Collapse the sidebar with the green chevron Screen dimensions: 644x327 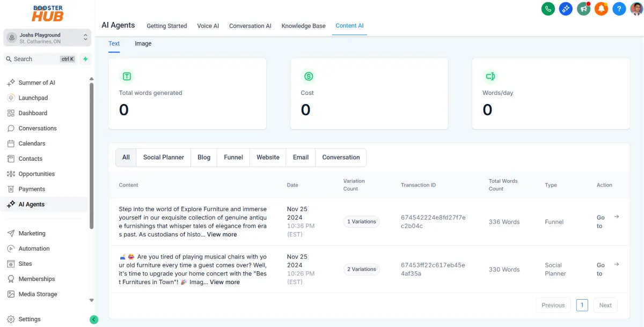coord(94,319)
